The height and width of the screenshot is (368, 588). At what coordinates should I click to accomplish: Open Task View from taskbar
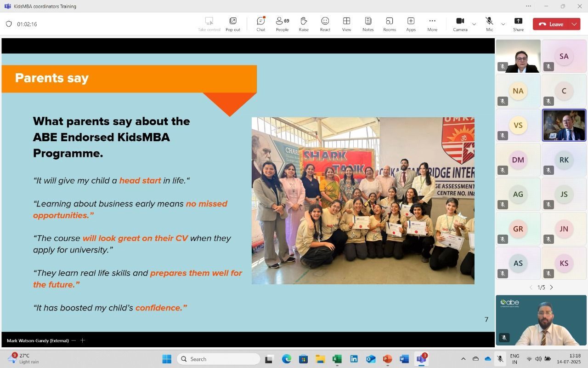pos(269,359)
